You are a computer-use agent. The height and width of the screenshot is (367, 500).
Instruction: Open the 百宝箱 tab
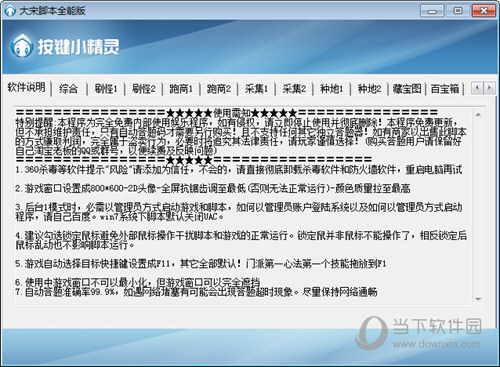tap(445, 89)
